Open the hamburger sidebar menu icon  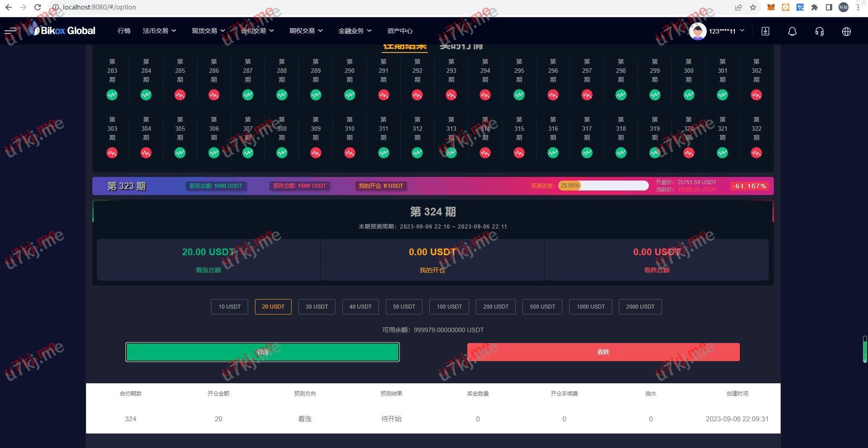[10, 31]
